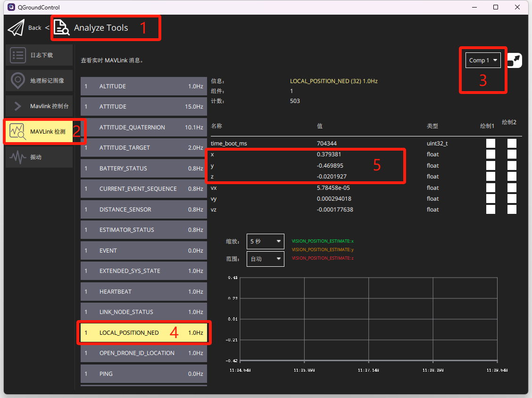Screen dimensions: 532x398
Task: Click the y value -0.469895
Action: 330,166
